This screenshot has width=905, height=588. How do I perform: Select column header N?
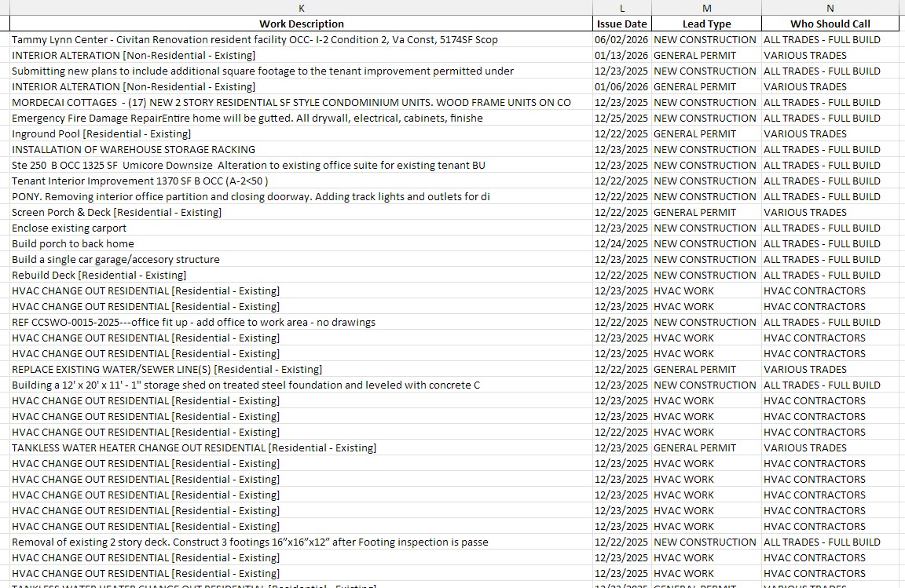pos(830,8)
